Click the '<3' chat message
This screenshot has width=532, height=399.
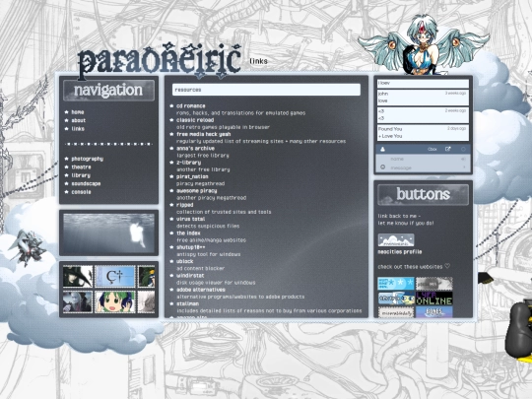(423, 114)
